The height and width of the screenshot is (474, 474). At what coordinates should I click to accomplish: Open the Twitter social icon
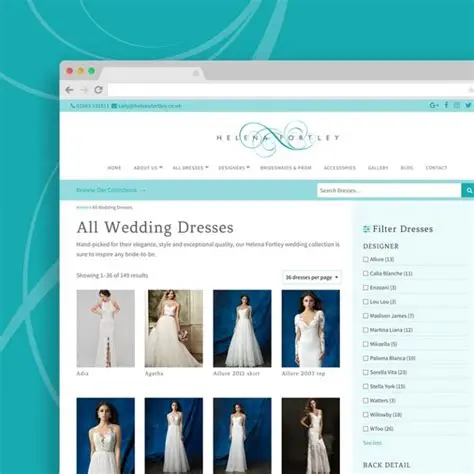coord(468,105)
